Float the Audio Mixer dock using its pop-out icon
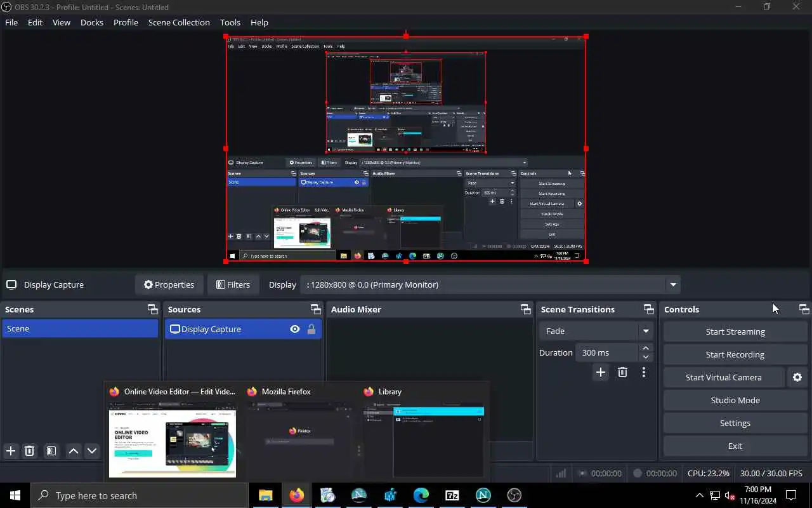Image resolution: width=812 pixels, height=508 pixels. [x=525, y=309]
